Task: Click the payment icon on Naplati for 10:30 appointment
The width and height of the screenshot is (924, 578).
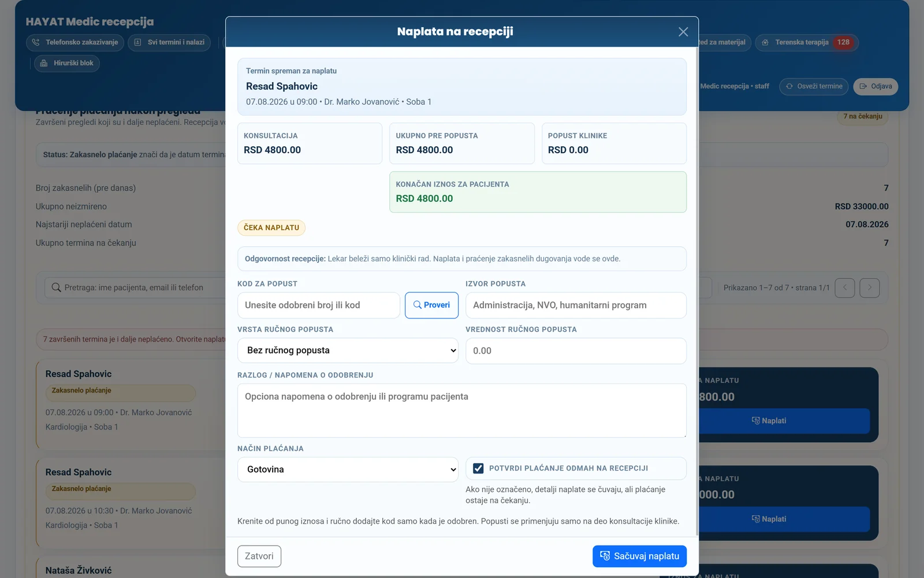Action: tap(755, 519)
